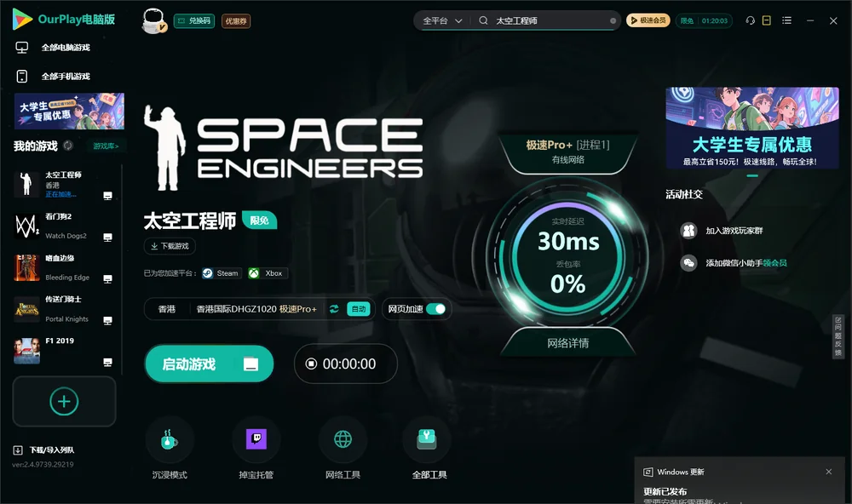Clear the search box text
This screenshot has width=852, height=504.
click(613, 20)
